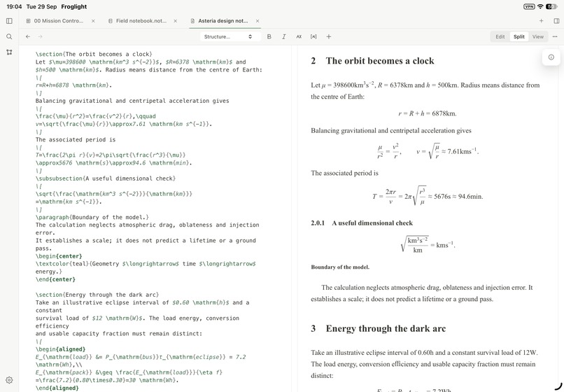Open the three-dots more options menu
564x392 pixels.
coord(555,36)
